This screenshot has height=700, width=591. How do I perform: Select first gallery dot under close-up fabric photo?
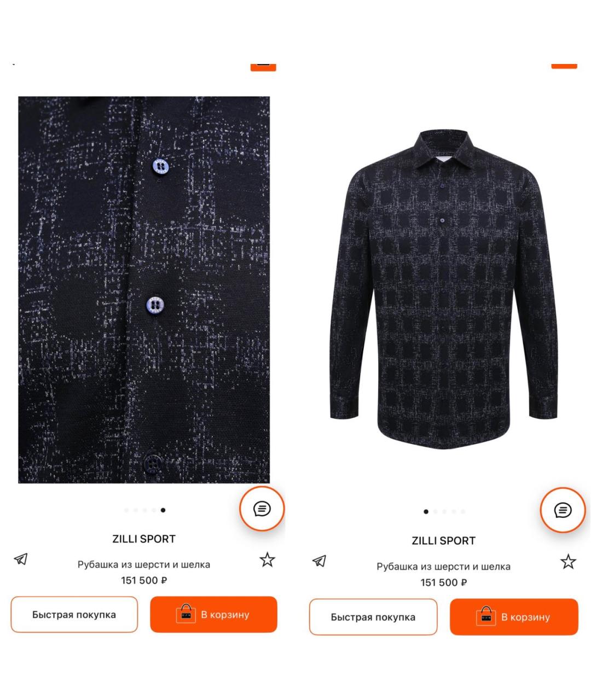(127, 510)
